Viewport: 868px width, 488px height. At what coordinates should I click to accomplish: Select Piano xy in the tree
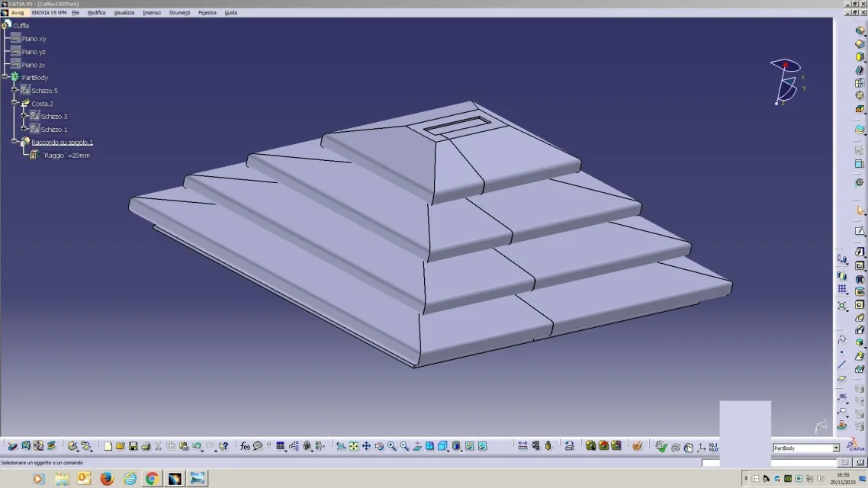click(34, 39)
